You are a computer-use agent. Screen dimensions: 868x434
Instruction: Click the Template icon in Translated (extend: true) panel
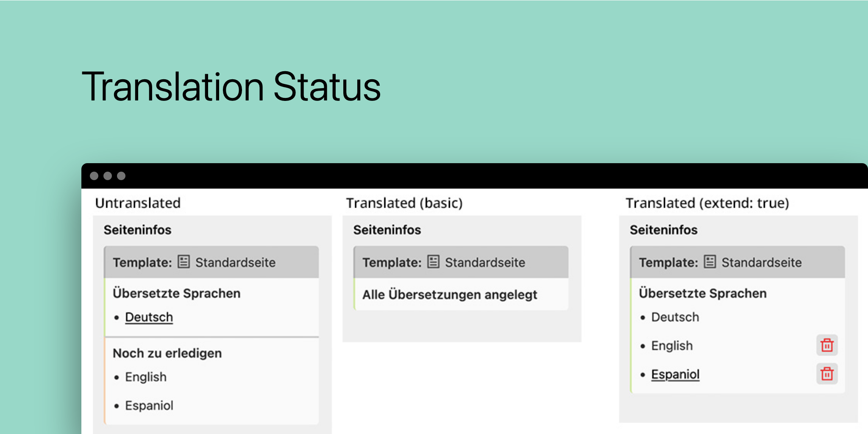pos(709,262)
